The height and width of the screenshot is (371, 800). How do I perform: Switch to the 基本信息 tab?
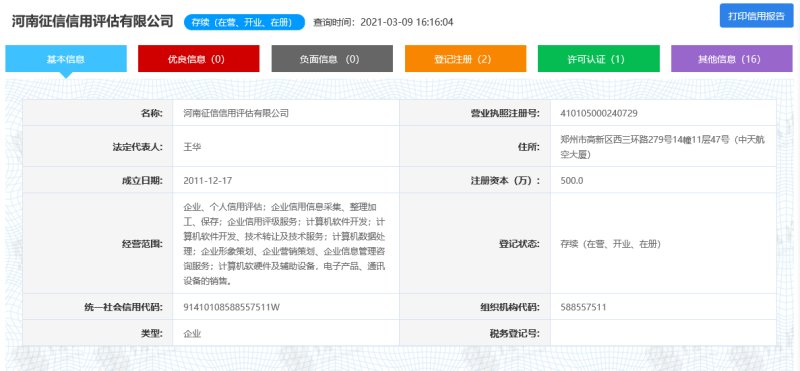[x=66, y=59]
